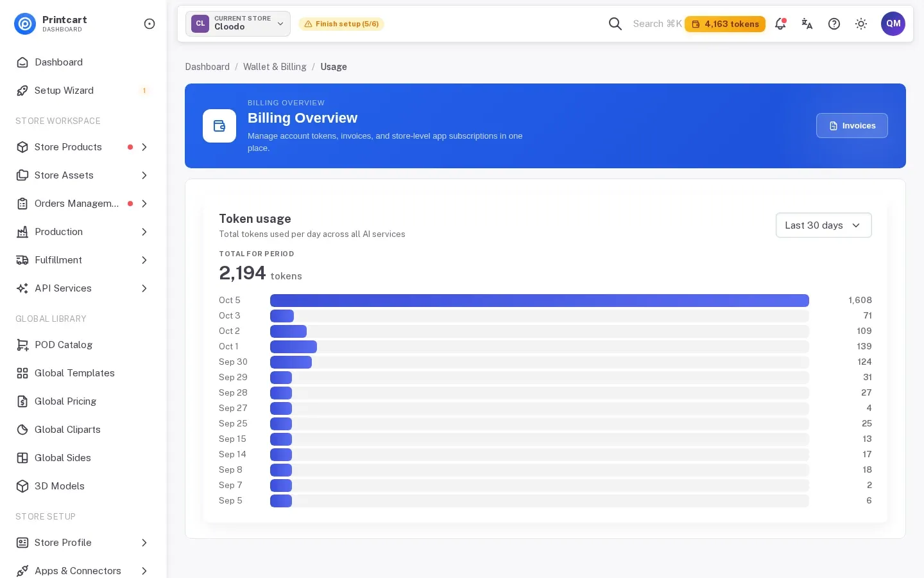Toggle light/dark theme sun icon

[x=861, y=24]
